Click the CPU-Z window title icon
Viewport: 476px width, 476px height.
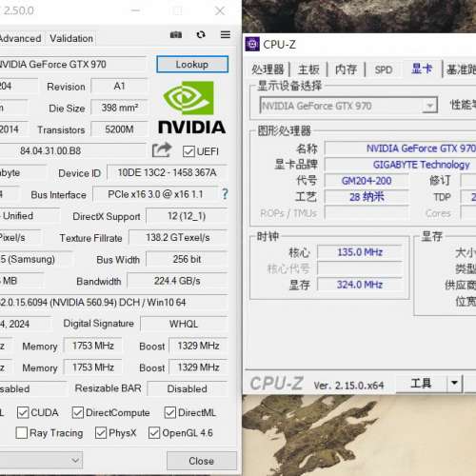tap(252, 44)
